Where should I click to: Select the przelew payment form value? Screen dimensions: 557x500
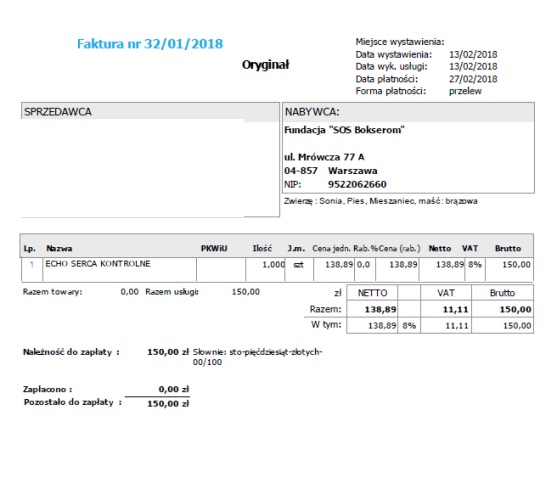click(465, 91)
